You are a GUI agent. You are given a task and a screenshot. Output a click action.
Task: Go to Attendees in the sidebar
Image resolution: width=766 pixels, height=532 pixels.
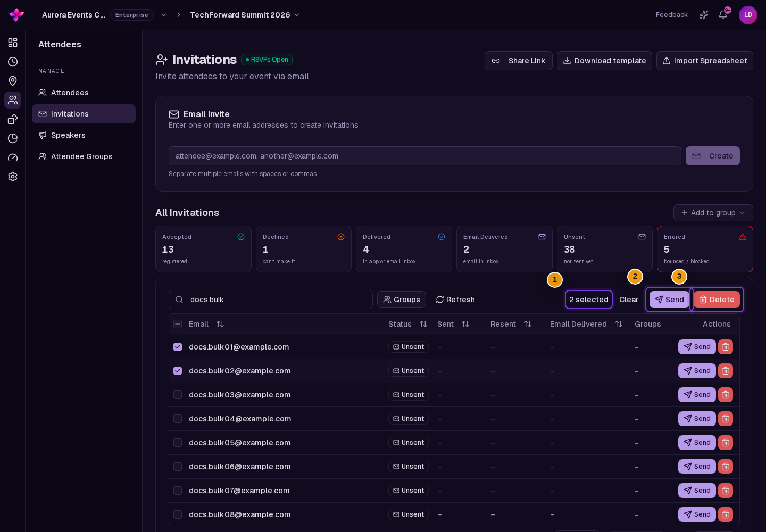[x=84, y=93]
